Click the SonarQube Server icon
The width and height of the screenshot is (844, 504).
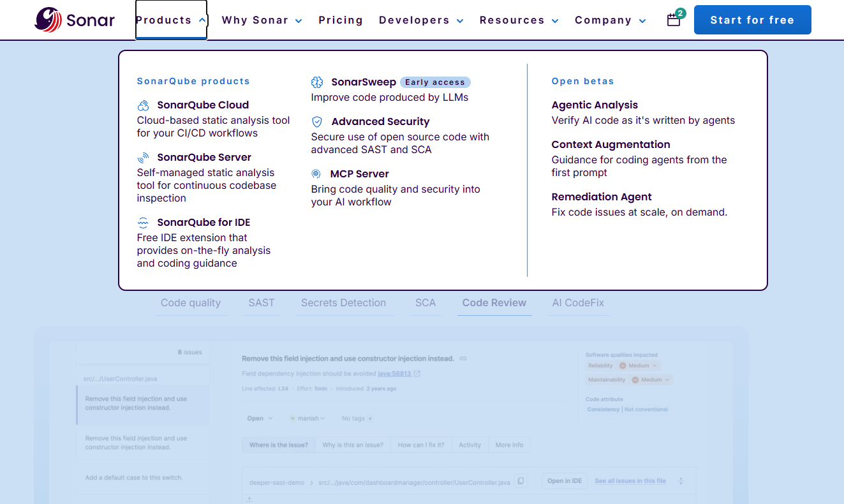coord(143,156)
